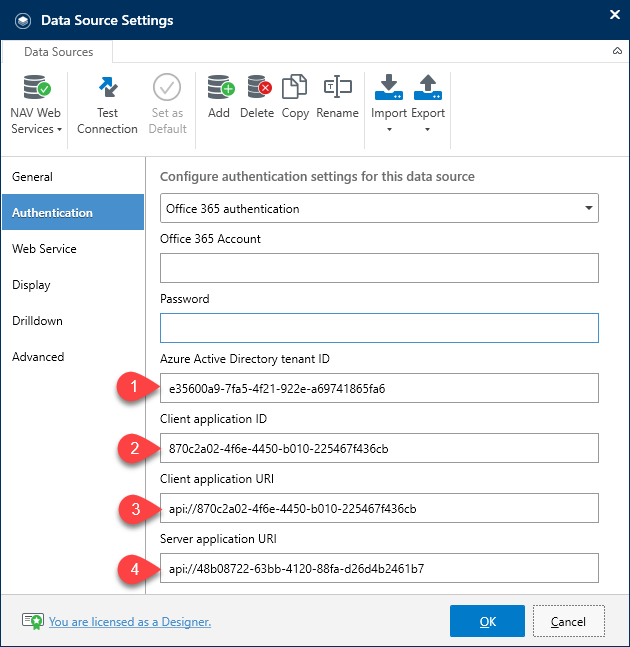The height and width of the screenshot is (647, 630).
Task: Open the Display section
Action: point(73,285)
